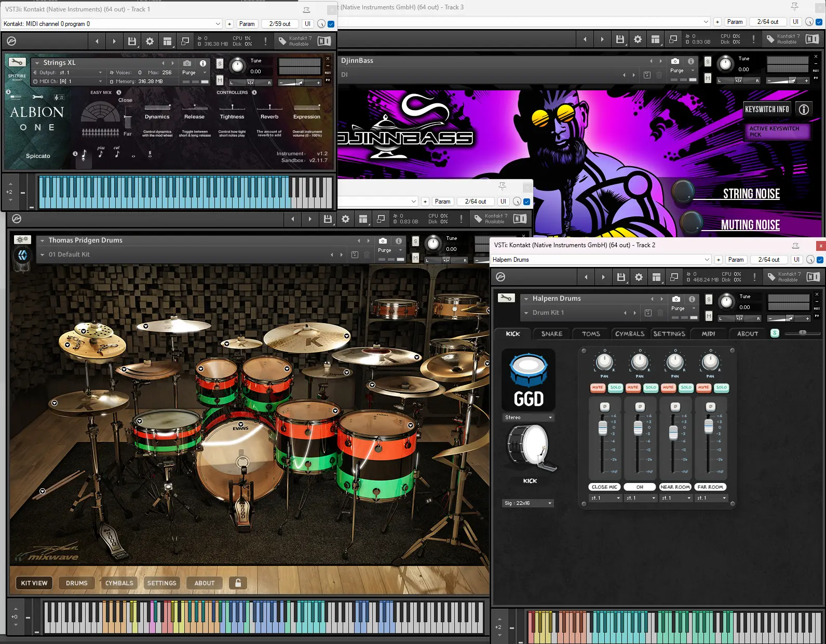Click the Strings XL snapshot camera icon
The width and height of the screenshot is (826, 644).
(187, 63)
